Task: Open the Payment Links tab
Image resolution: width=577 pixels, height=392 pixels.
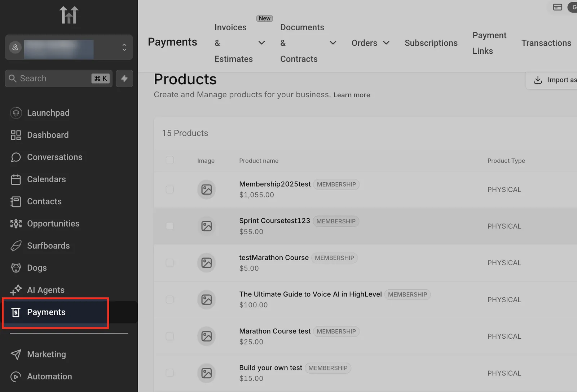Action: [489, 43]
